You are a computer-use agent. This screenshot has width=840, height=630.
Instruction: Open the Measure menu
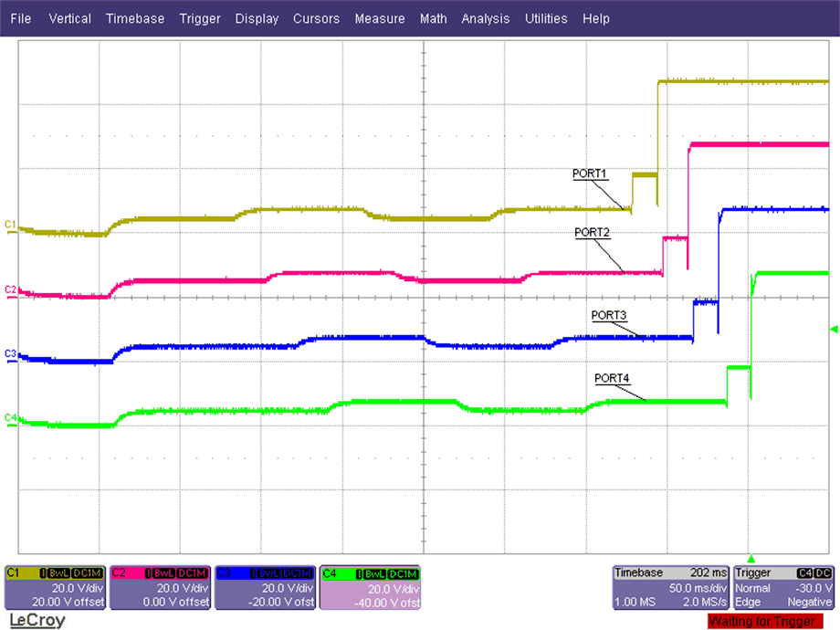(x=379, y=18)
